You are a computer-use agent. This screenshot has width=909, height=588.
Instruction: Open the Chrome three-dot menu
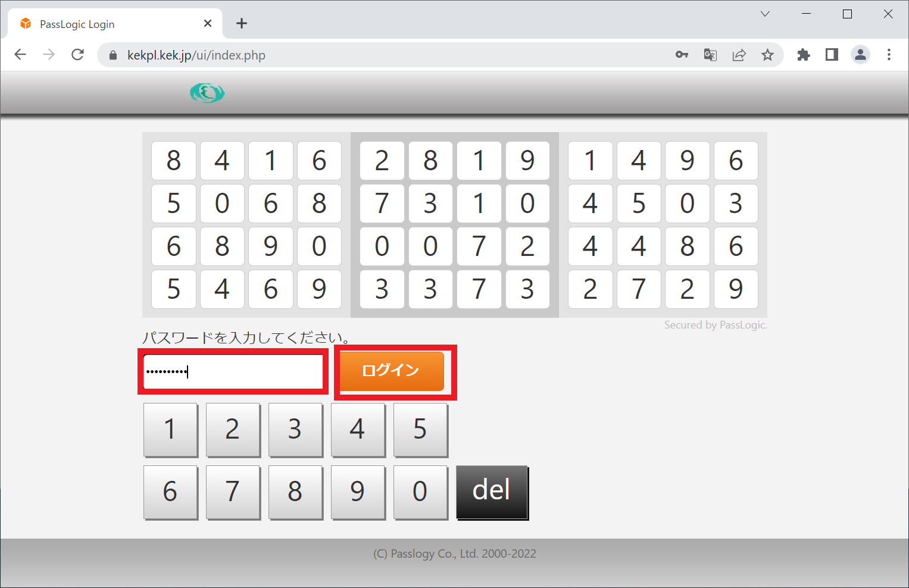(x=889, y=55)
